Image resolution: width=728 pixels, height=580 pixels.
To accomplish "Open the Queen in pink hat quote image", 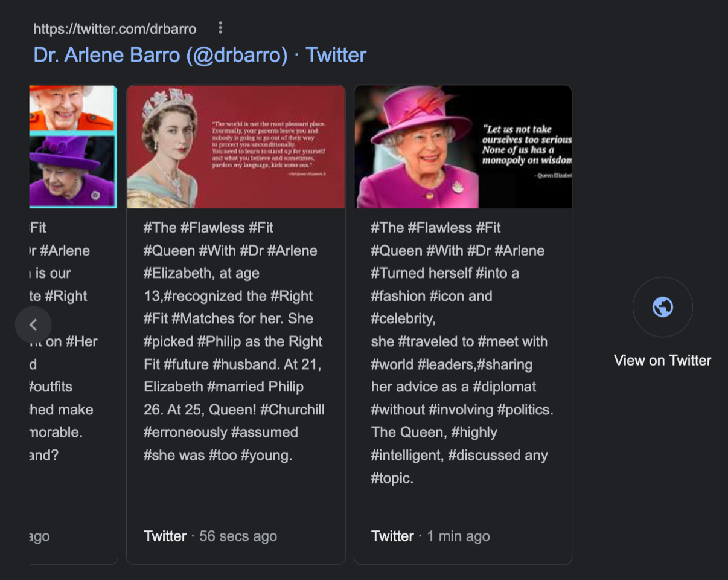I will tap(463, 147).
